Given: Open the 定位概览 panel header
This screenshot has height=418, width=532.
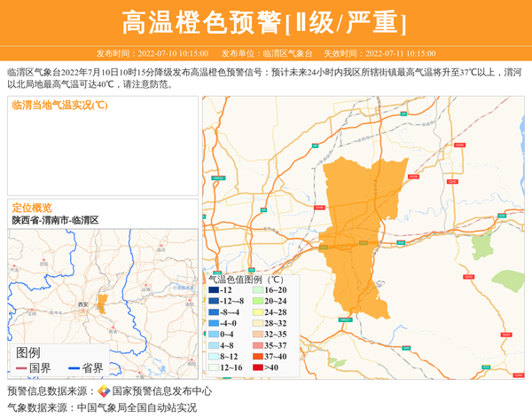Looking at the screenshot, I should 32,207.
